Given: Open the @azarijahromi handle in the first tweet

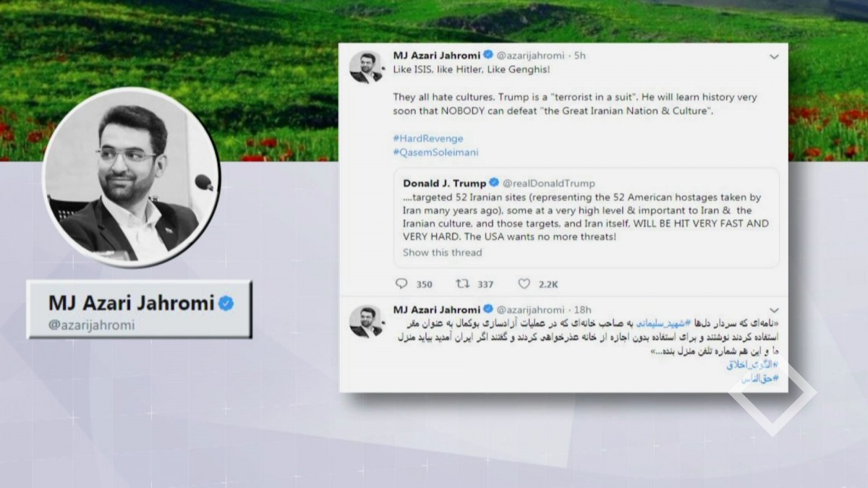Looking at the screenshot, I should (x=530, y=56).
